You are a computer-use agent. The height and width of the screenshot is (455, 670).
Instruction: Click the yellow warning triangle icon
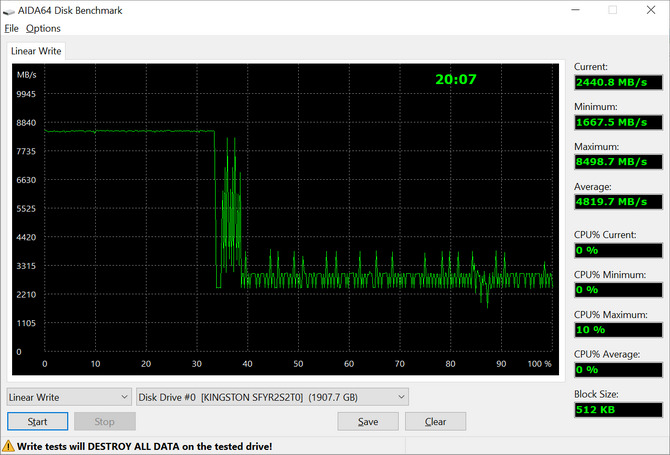[8, 446]
